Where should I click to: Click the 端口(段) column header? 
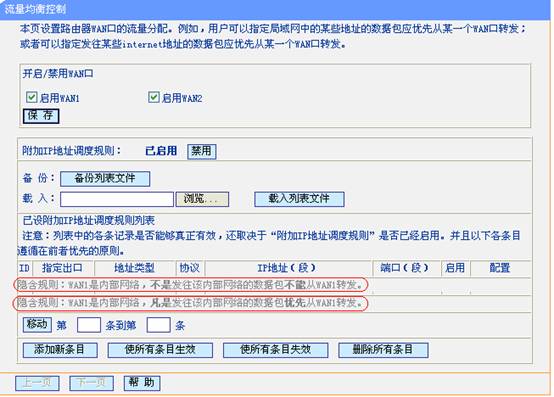point(405,268)
